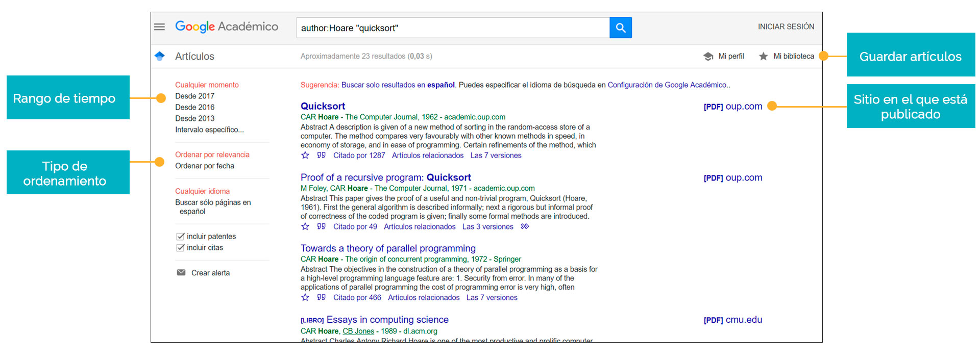The image size is (980, 361).
Task: Click the Mi biblioteca star icon
Action: point(763,56)
